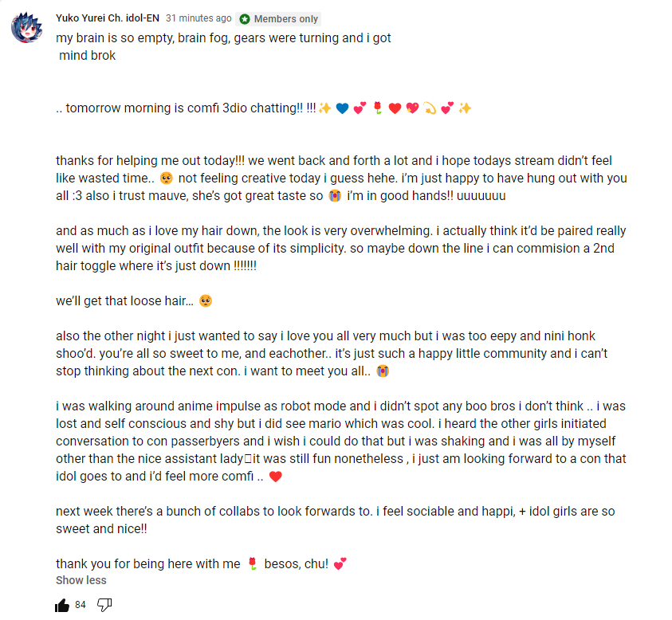Collapse the post with Show less
Image resolution: width=672 pixels, height=620 pixels.
pos(81,580)
